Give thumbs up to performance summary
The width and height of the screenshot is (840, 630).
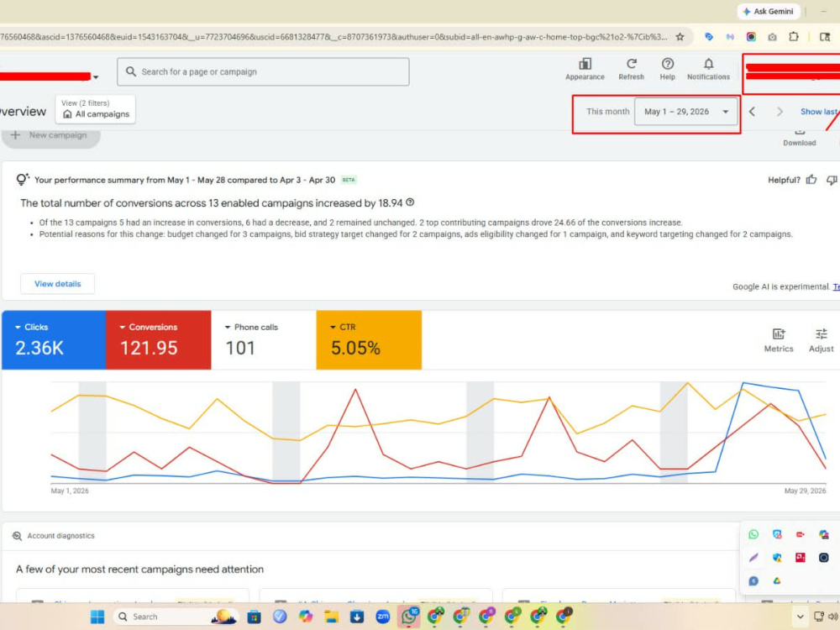pos(811,180)
